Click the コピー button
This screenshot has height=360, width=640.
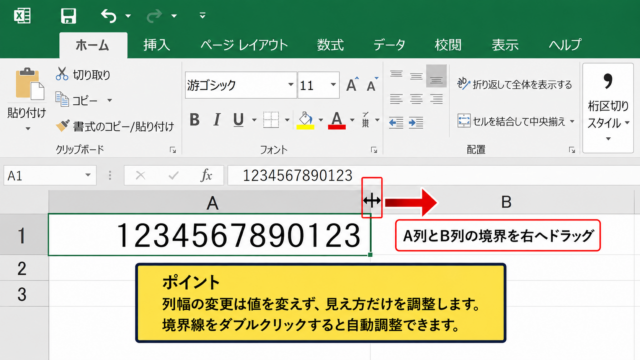pos(78,100)
